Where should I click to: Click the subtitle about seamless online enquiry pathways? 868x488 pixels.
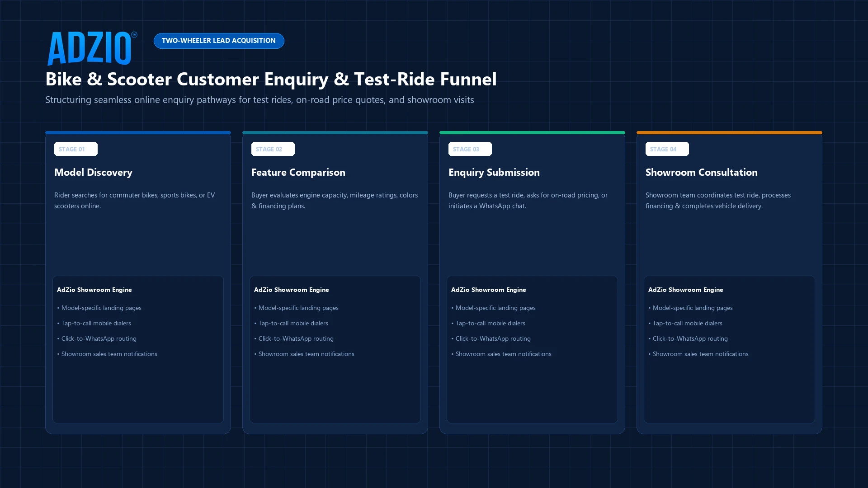coord(259,100)
